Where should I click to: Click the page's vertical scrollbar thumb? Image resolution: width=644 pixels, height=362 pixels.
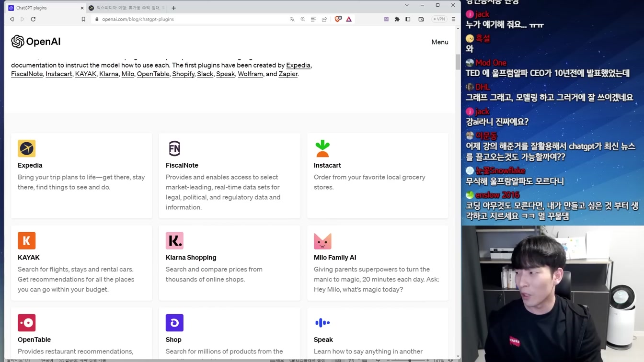458,62
